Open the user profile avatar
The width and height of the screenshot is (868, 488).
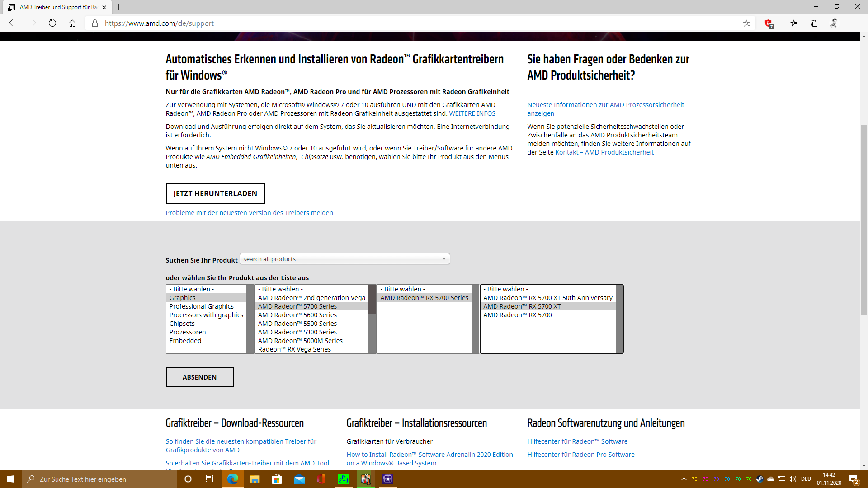(x=834, y=23)
